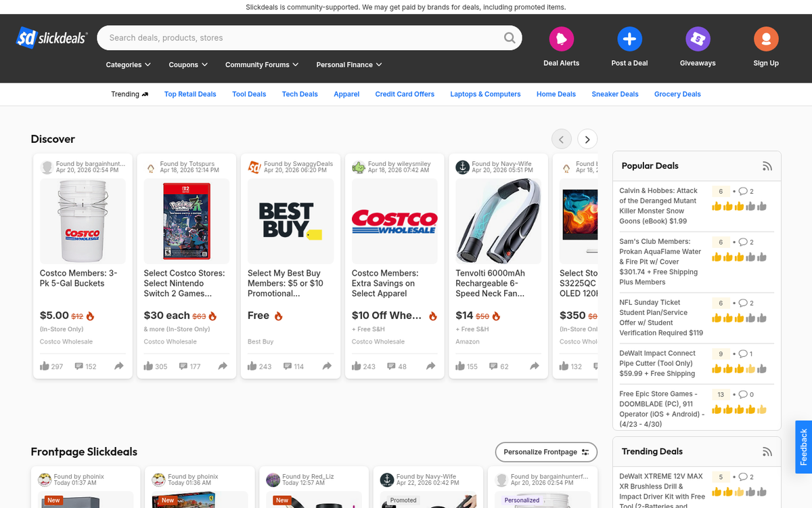This screenshot has height=508, width=812.
Task: Open Deal Alerts
Action: [561, 39]
